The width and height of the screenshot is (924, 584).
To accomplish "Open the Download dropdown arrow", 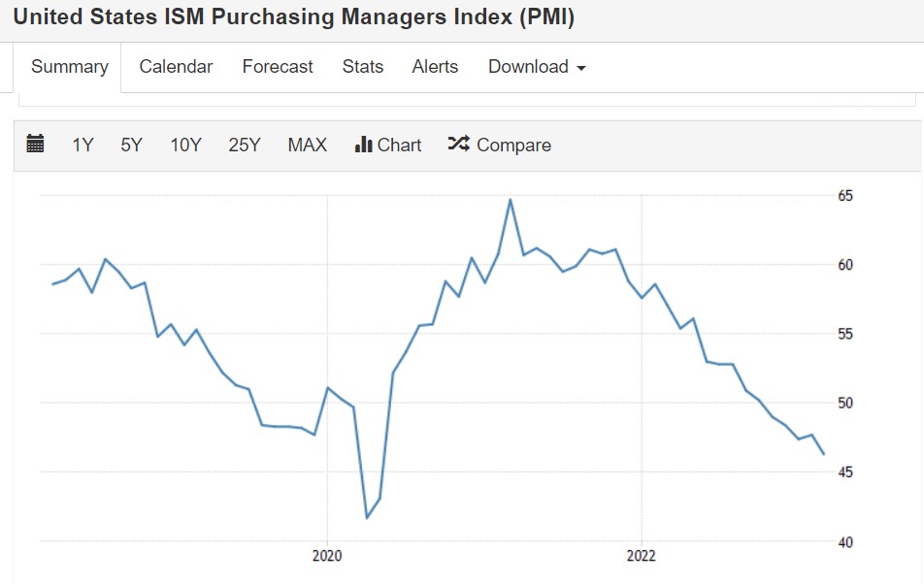I will [x=581, y=68].
